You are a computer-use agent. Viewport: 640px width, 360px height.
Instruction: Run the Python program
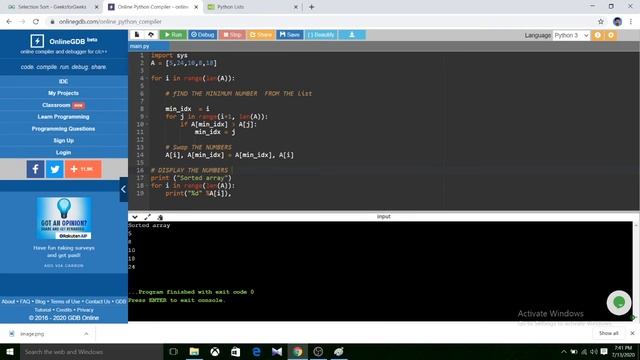[x=173, y=35]
